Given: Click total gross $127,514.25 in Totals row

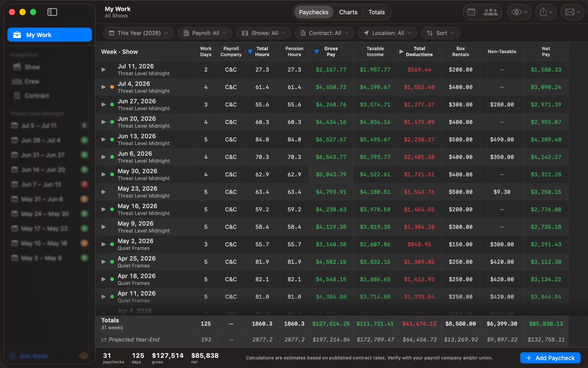Looking at the screenshot, I should point(331,324).
